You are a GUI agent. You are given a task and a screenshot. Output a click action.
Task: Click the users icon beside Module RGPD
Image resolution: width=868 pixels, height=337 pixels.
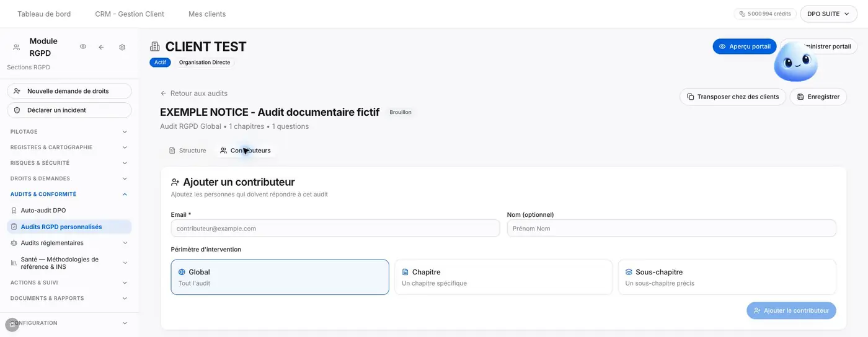tap(16, 47)
